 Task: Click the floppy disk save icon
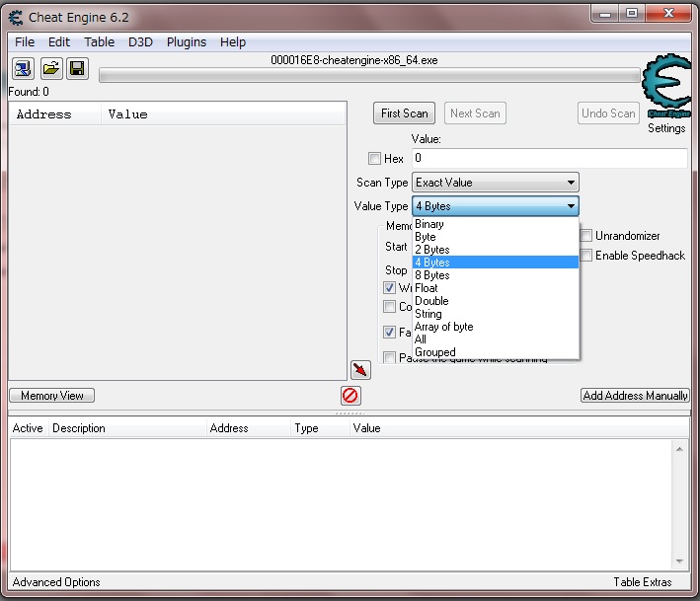click(x=77, y=69)
